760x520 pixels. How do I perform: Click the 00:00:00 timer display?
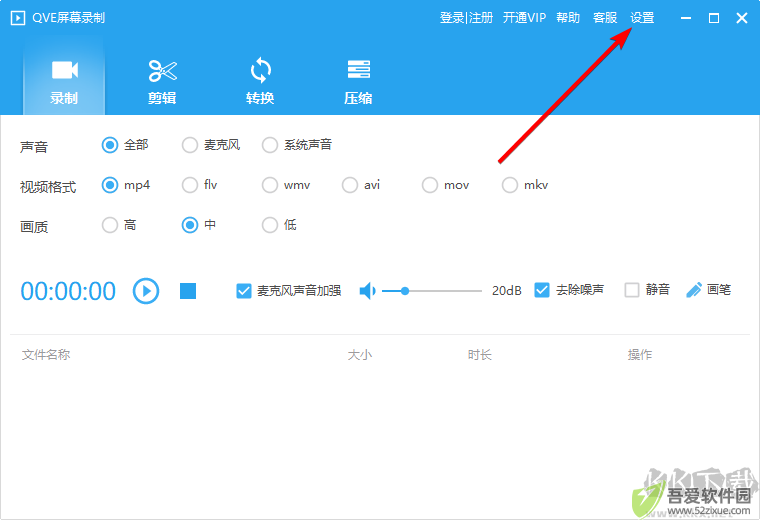[68, 291]
